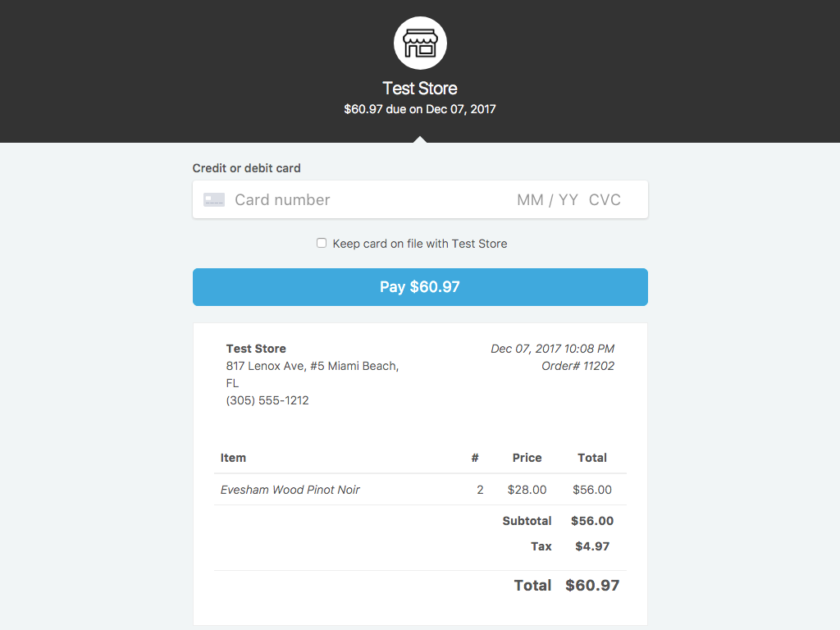This screenshot has height=630, width=840.
Task: Click the Subtotal $56.00 amount
Action: point(594,521)
